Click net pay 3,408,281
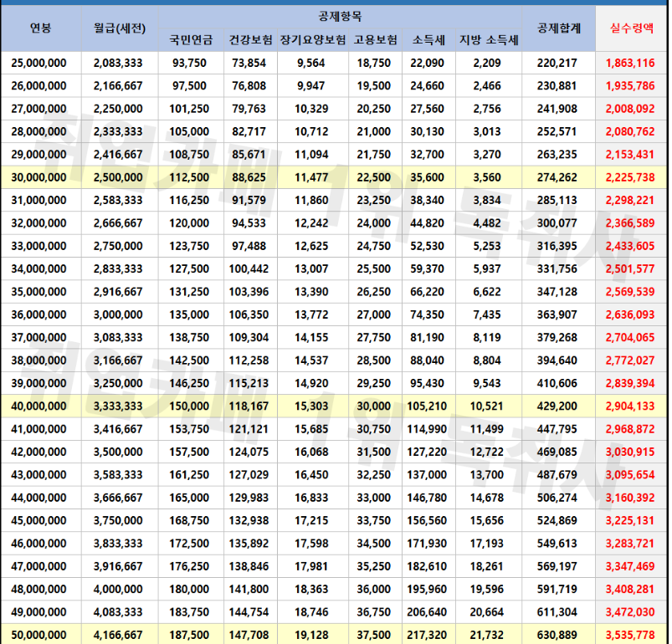The width and height of the screenshot is (672, 644). [x=630, y=590]
